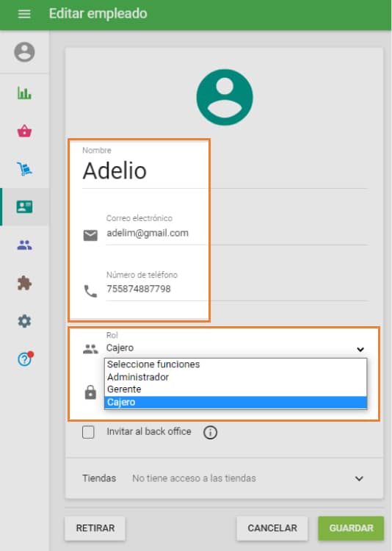
Task: Open the hamburger navigation menu
Action: [x=24, y=14]
